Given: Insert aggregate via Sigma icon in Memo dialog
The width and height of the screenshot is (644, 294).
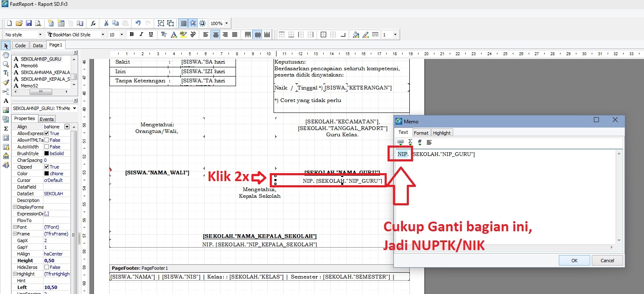Looking at the screenshot, I should (410, 142).
